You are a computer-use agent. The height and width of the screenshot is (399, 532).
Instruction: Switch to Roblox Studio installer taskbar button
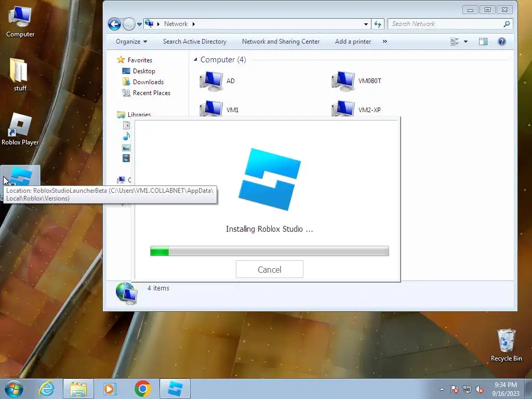(175, 389)
